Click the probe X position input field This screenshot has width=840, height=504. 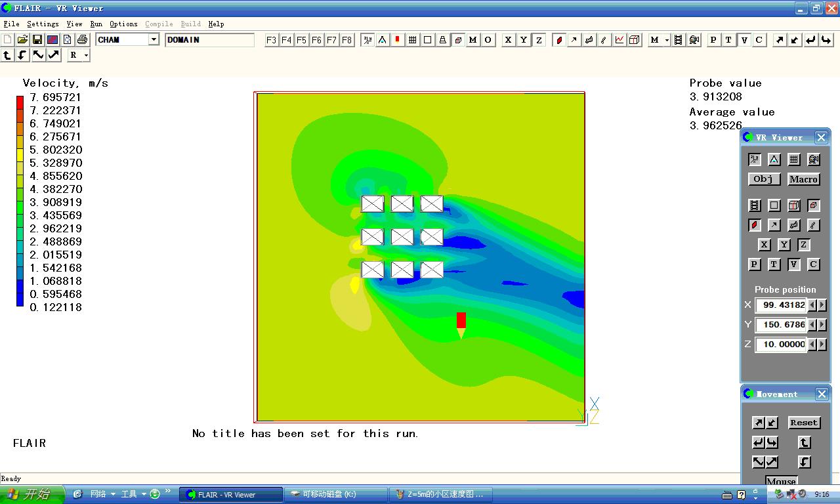[780, 305]
